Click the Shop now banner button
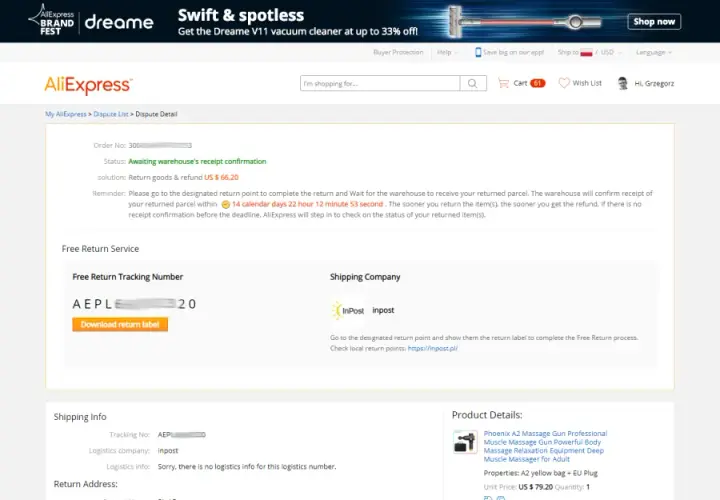Screen dimensions: 720x500 point(654,22)
